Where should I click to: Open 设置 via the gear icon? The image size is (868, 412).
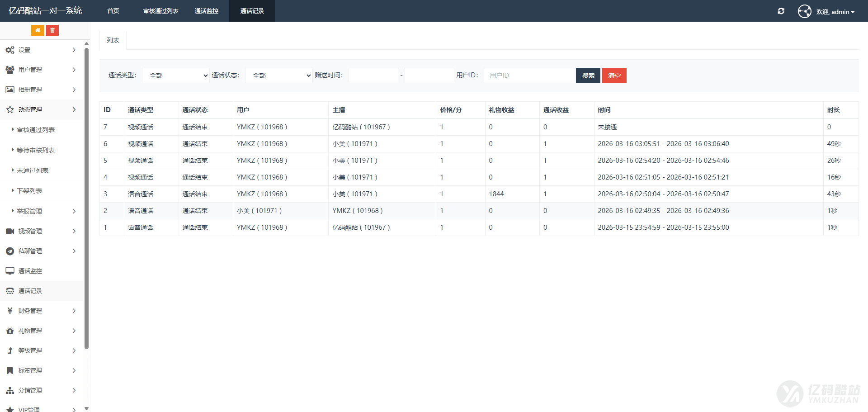point(9,50)
